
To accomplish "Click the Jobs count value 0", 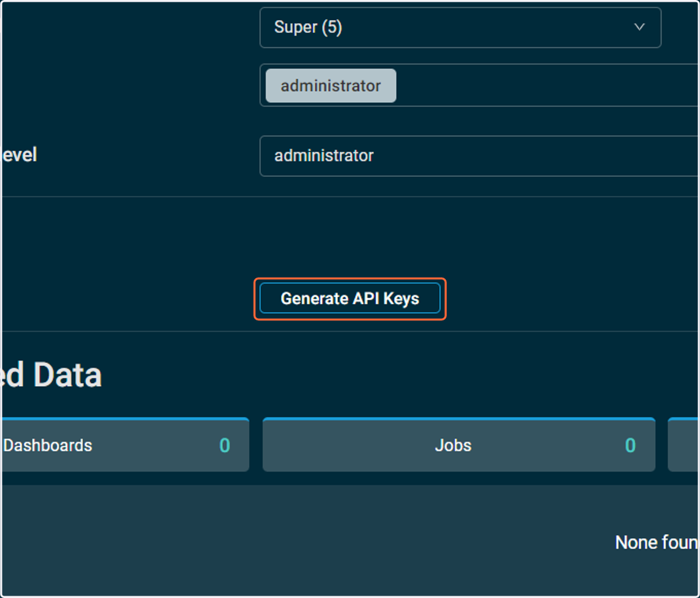I will [631, 446].
